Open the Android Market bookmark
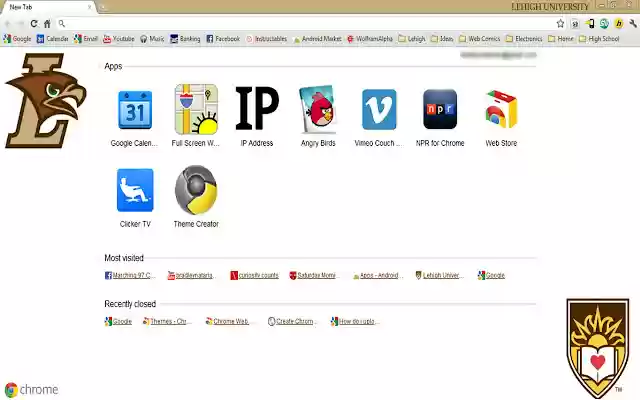Image resolution: width=640 pixels, height=400 pixels. [x=317, y=39]
